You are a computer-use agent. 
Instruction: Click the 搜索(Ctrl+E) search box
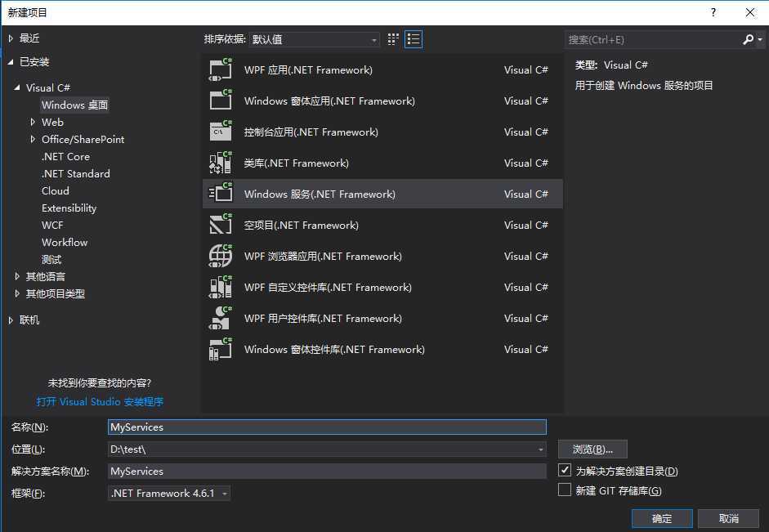click(x=654, y=39)
